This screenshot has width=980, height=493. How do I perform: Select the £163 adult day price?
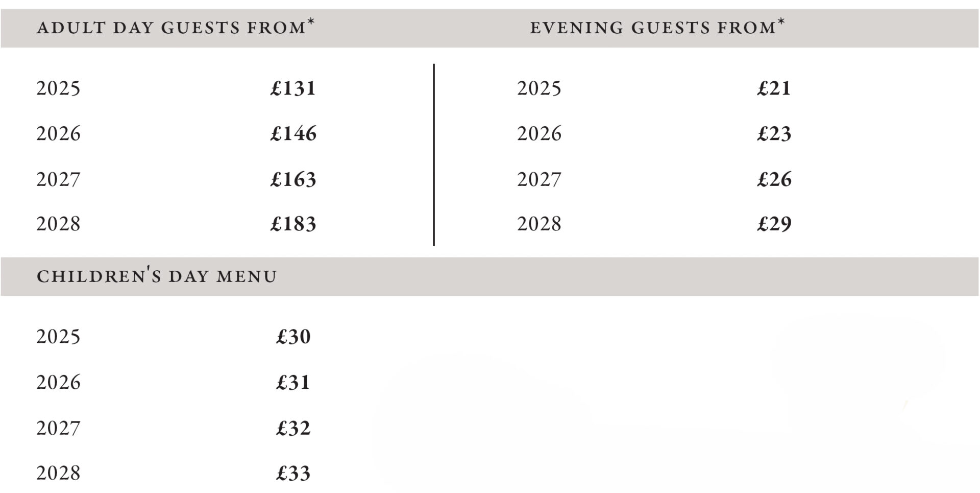coord(293,179)
